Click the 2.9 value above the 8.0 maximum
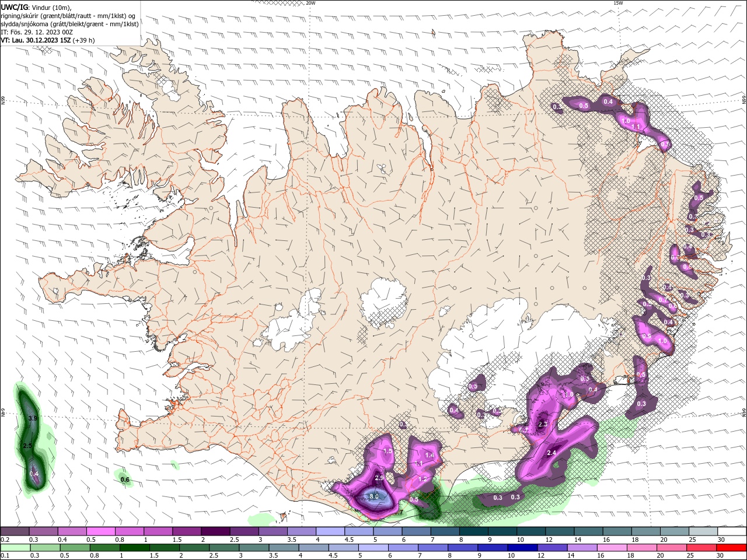 (379, 478)
